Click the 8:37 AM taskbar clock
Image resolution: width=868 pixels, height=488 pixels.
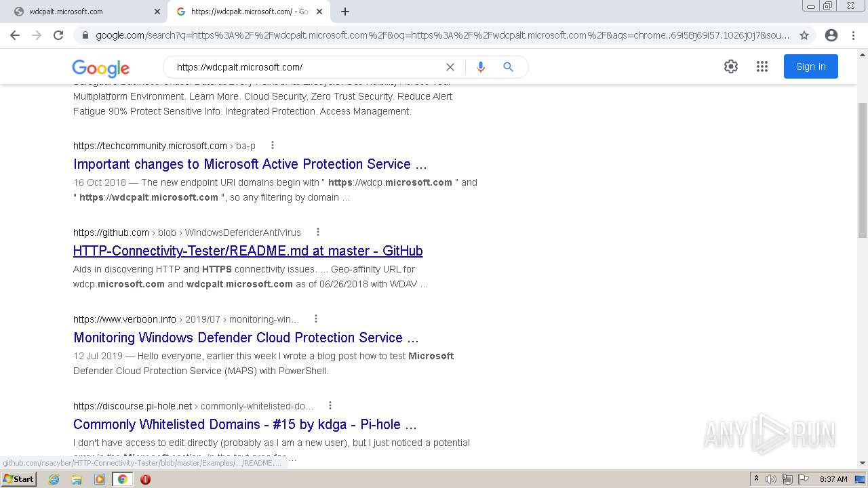coord(833,479)
